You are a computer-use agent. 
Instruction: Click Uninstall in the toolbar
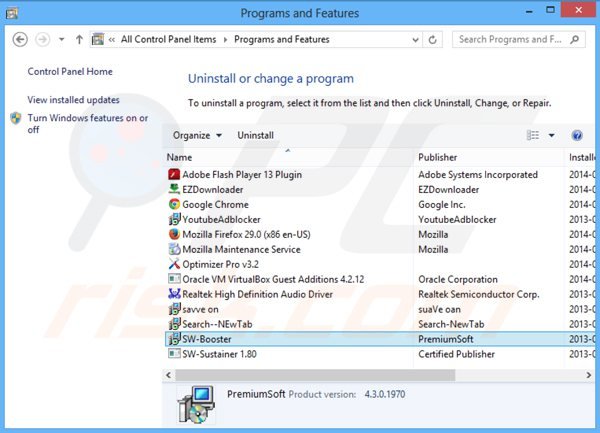pos(256,135)
